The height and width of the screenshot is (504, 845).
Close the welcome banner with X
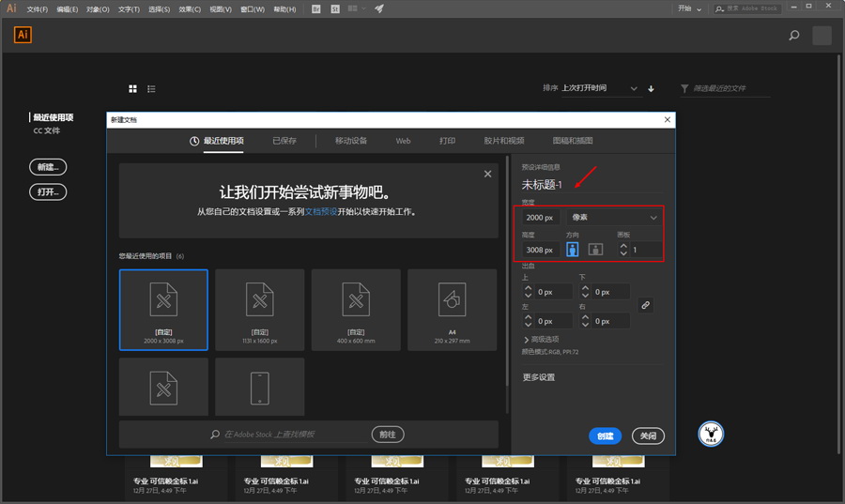pos(487,174)
